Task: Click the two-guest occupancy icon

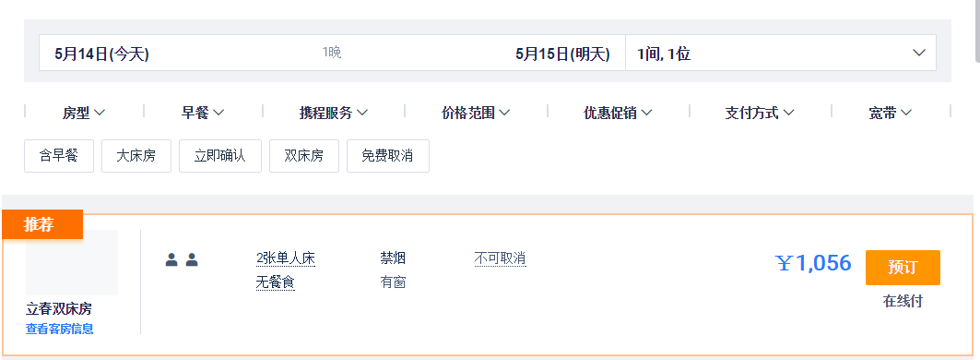Action: (x=182, y=259)
